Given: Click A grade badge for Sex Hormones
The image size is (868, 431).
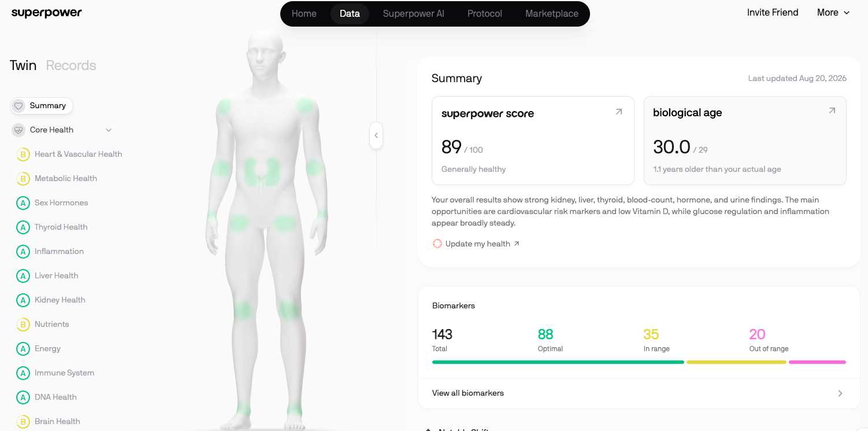Looking at the screenshot, I should coord(23,203).
